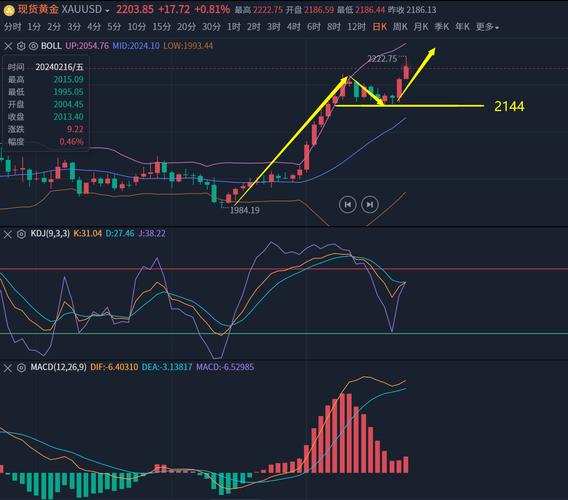Click the 最低 1995.05 value in info box
This screenshot has height=500, width=568.
coord(68,92)
